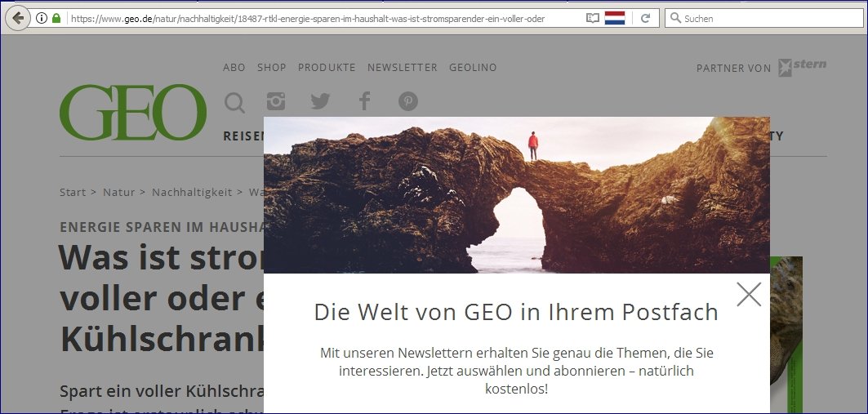This screenshot has height=414, width=868.
Task: Open GEO's Facebook icon
Action: (x=363, y=101)
